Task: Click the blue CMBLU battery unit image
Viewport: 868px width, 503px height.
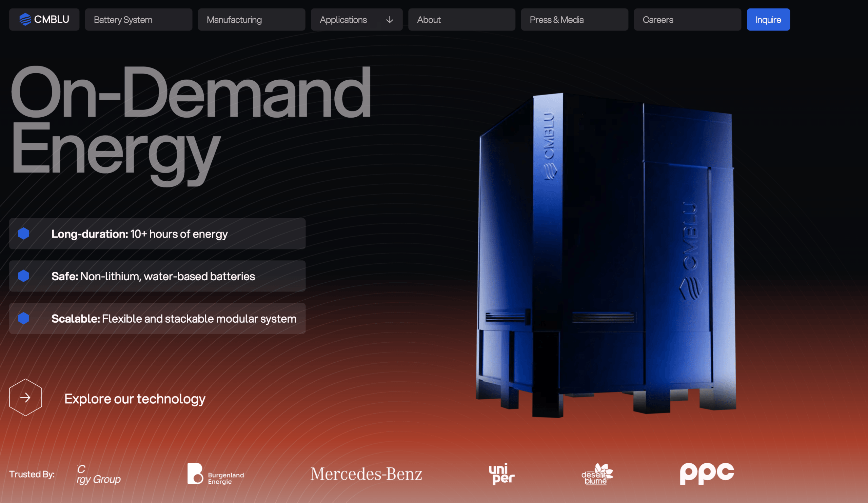Action: point(606,255)
